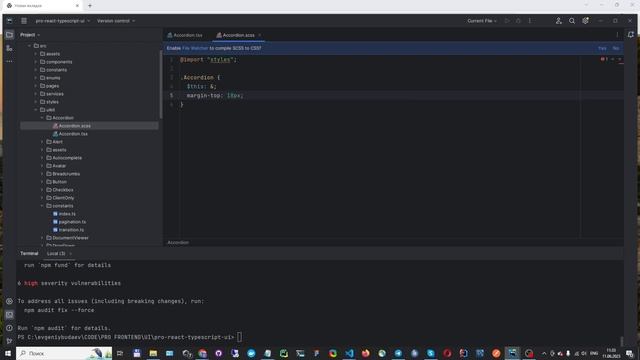The height and width of the screenshot is (360, 640).
Task: Click the Windows search box
Action: (64, 353)
